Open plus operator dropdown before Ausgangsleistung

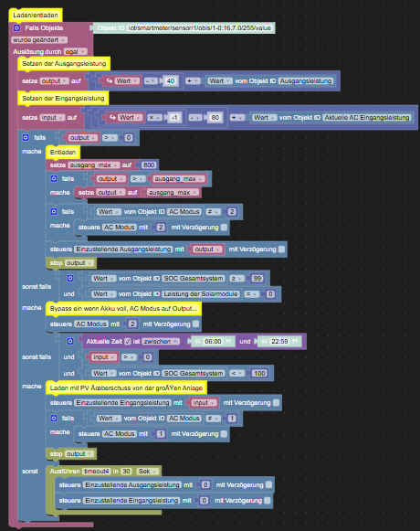coord(193,81)
